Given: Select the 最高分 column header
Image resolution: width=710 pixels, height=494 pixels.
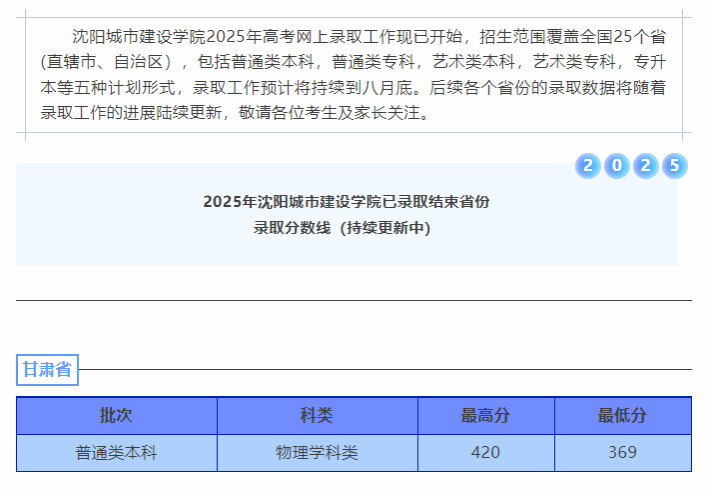Looking at the screenshot, I should [485, 416].
